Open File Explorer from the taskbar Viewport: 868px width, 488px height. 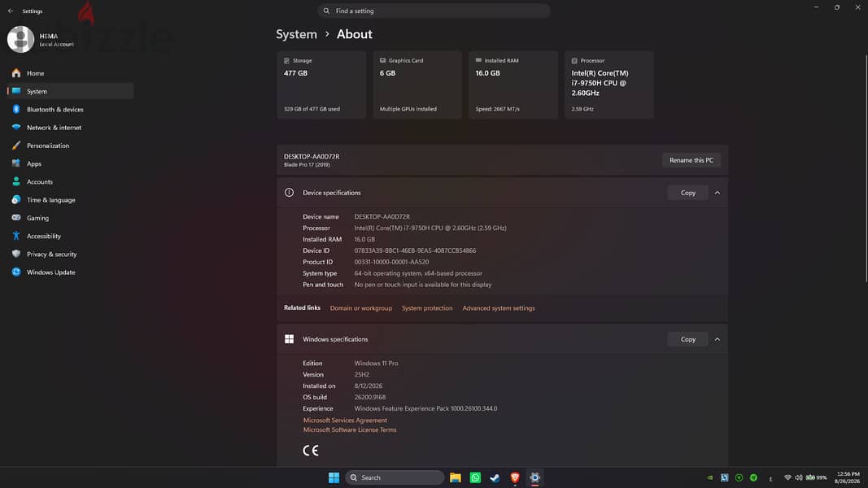tap(455, 477)
